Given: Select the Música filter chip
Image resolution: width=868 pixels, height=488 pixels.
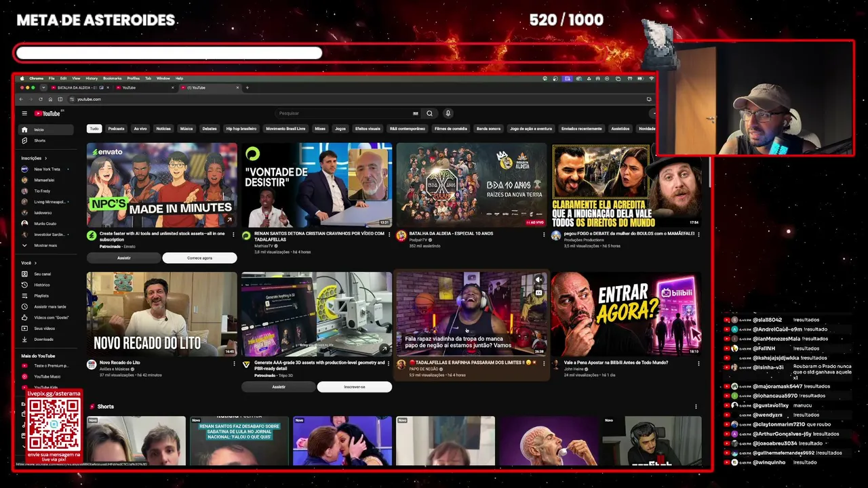Looking at the screenshot, I should click(x=186, y=128).
